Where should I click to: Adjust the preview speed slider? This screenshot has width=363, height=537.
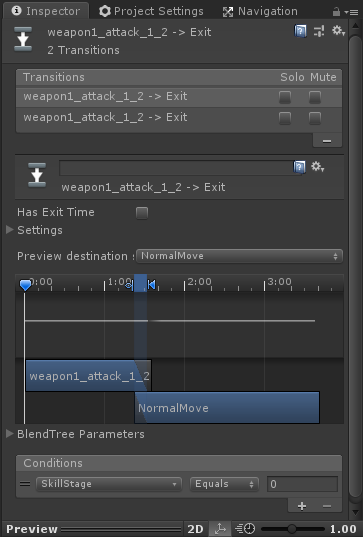(x=292, y=529)
